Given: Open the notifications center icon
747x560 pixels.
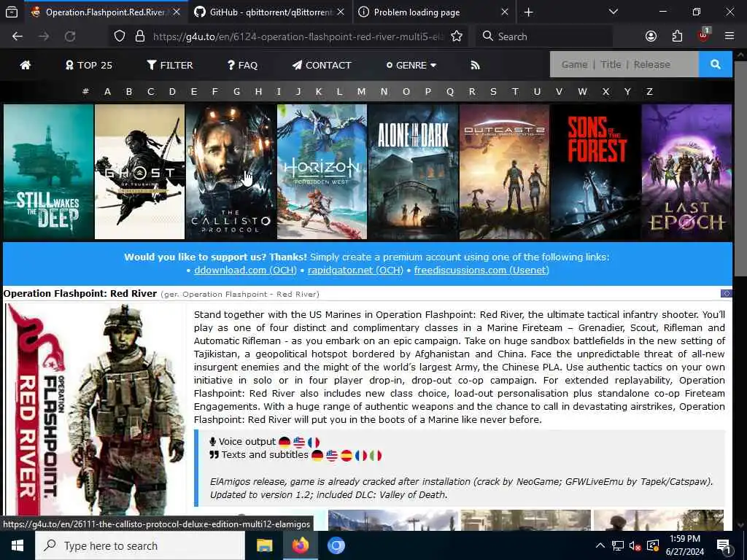Looking at the screenshot, I should pyautogui.click(x=724, y=546).
